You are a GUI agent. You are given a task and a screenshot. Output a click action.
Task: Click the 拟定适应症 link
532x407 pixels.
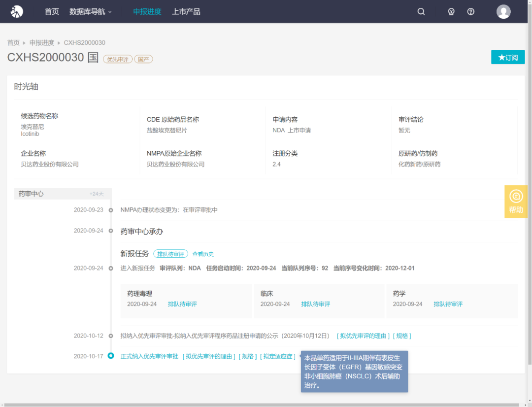click(278, 356)
